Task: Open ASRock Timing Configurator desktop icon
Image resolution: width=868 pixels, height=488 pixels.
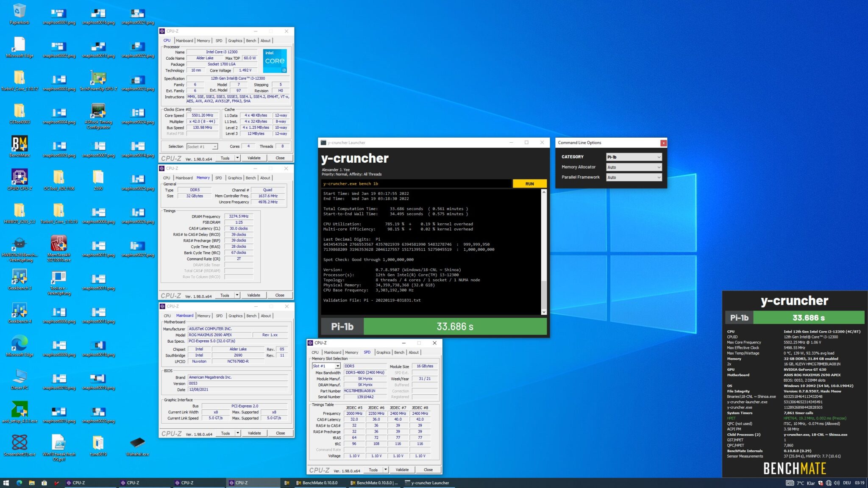Action: point(98,116)
